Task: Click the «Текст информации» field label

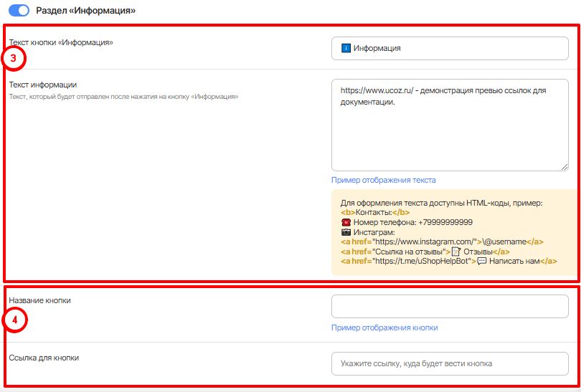Action: coord(42,85)
